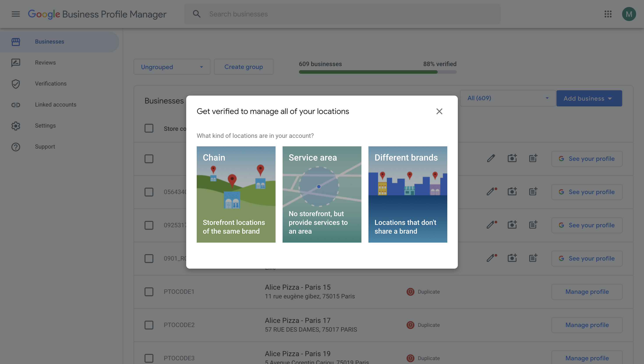Viewport: 644px width, 364px height.
Task: Add photo icon in first business row
Action: pos(512,158)
